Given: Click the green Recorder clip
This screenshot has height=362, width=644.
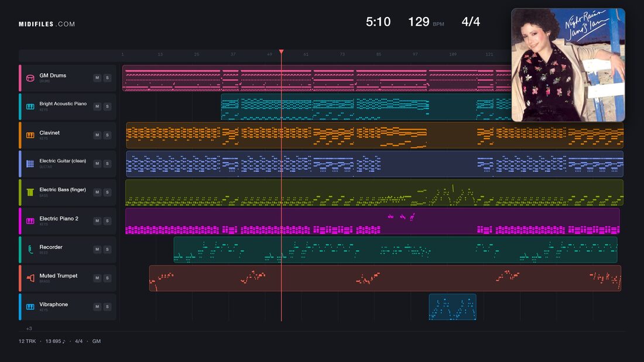Looking at the screenshot, I should 396,250.
